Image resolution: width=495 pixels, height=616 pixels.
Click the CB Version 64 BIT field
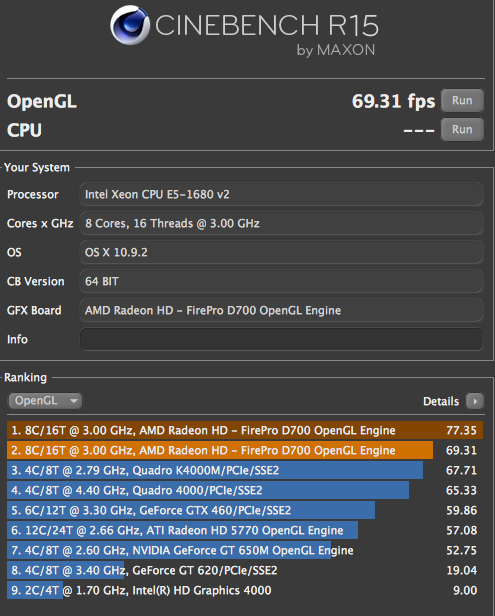[x=281, y=281]
